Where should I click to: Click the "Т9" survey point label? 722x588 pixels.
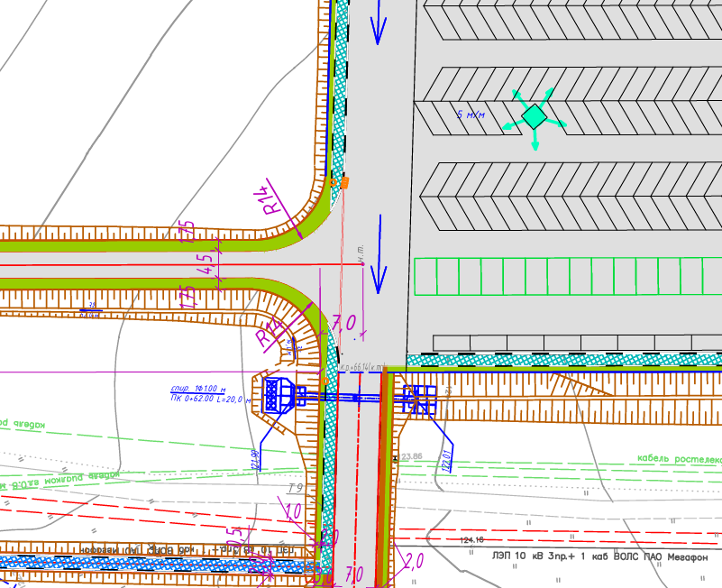[295, 488]
